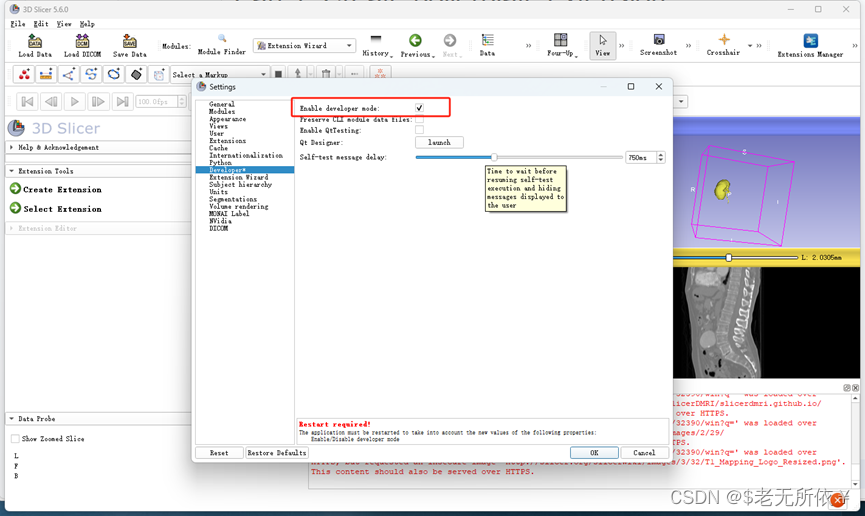
Task: Open the Crosshair options dropdown arrow
Action: click(x=750, y=46)
